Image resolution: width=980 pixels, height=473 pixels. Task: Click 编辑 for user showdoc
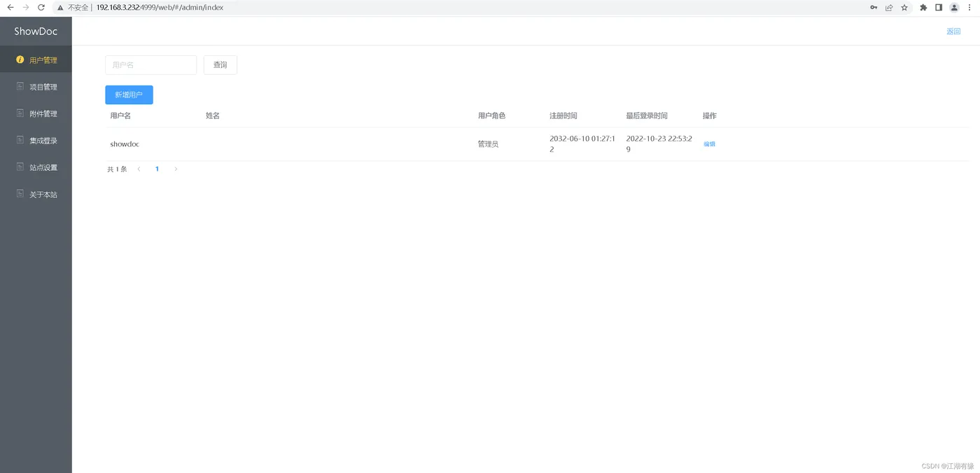pos(709,144)
